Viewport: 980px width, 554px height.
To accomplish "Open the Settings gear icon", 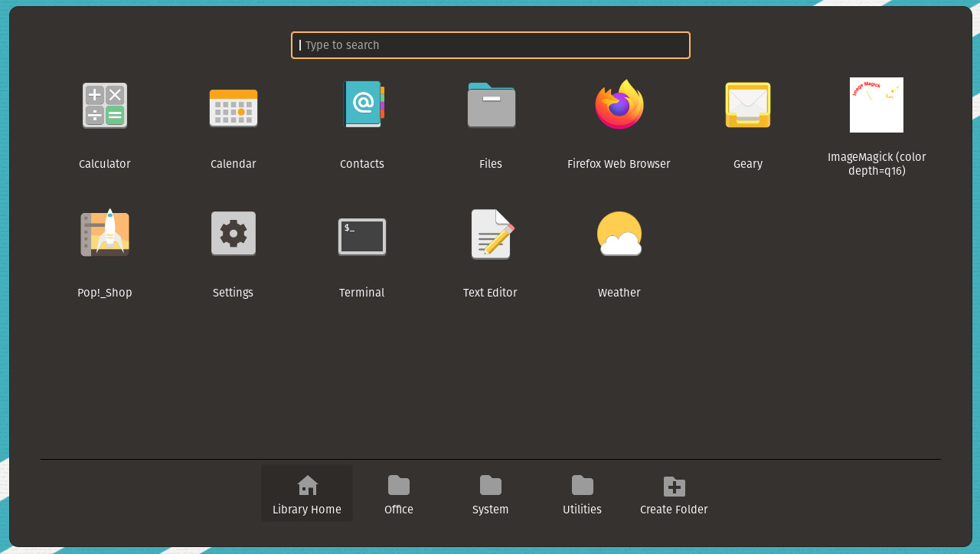I will coord(234,234).
